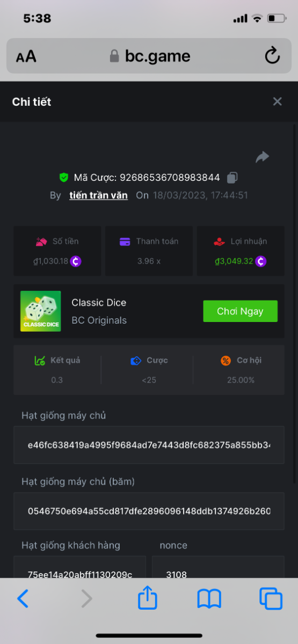Select the client seed field
The width and height of the screenshot is (298, 644).
79,567
